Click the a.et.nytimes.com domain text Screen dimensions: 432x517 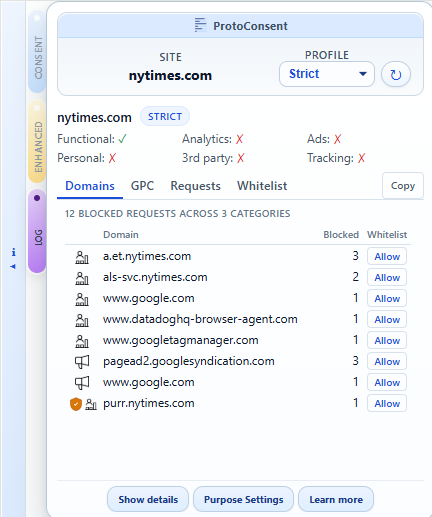(147, 256)
